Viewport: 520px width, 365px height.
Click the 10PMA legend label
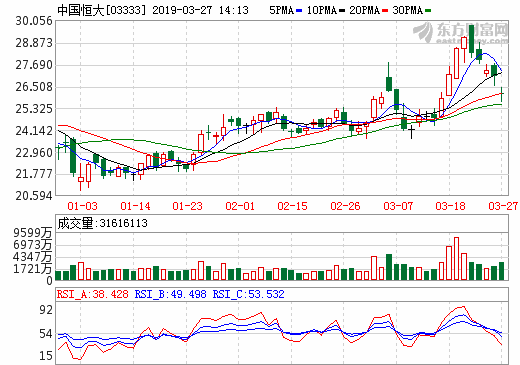pos(322,10)
